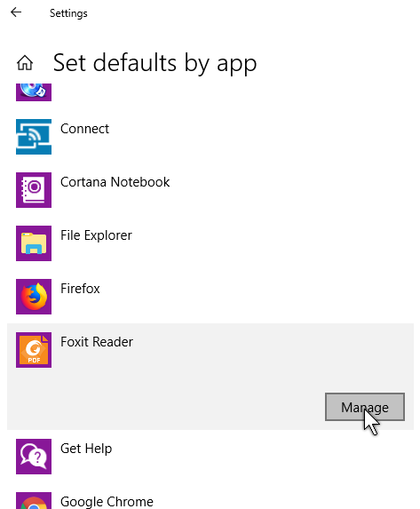Select the Get Help chat icon
The image size is (420, 509).
click(34, 457)
